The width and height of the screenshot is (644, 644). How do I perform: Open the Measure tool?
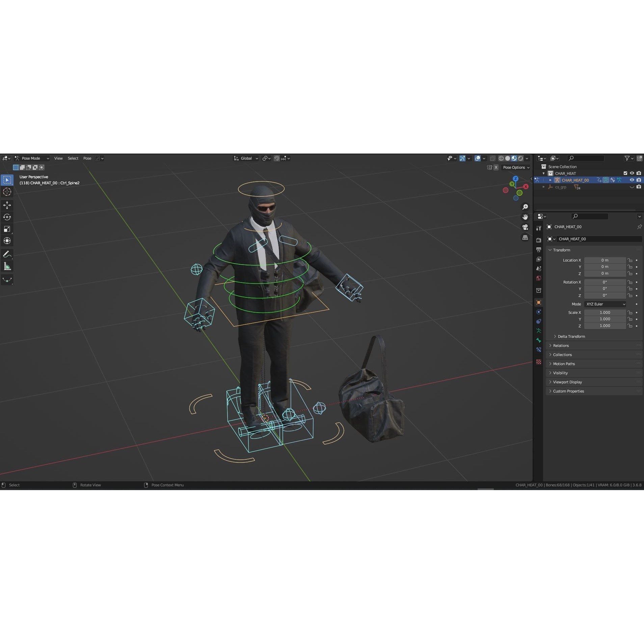click(7, 266)
